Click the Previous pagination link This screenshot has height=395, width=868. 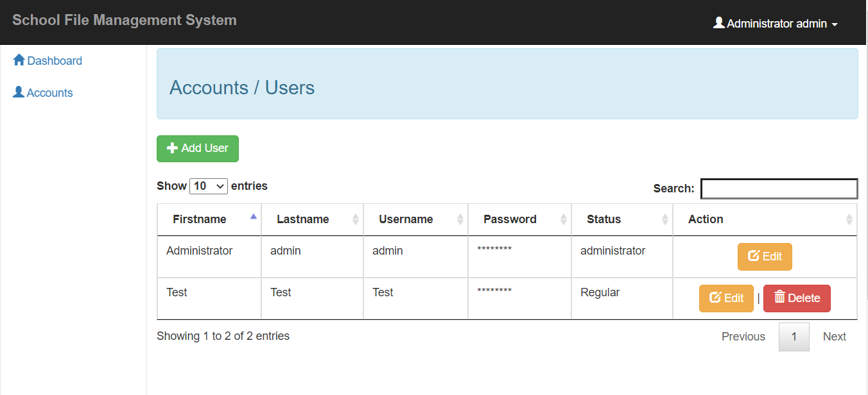pos(743,336)
